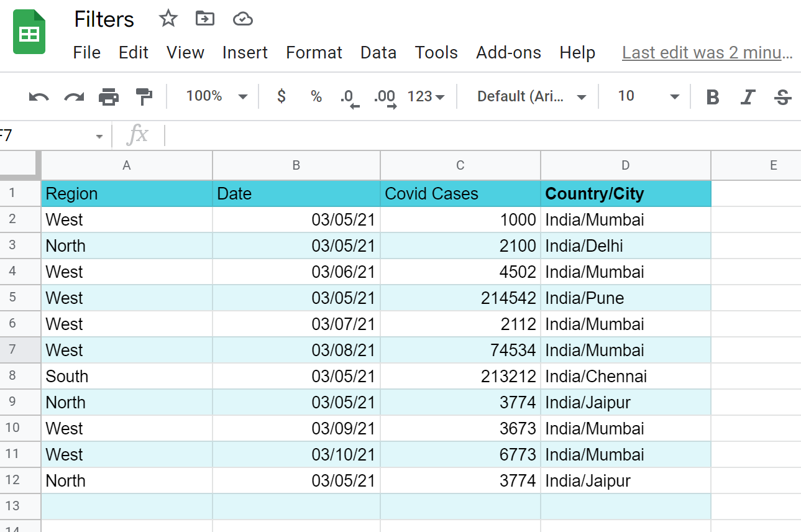The width and height of the screenshot is (801, 532).
Task: Toggle bold formatting
Action: coord(713,97)
